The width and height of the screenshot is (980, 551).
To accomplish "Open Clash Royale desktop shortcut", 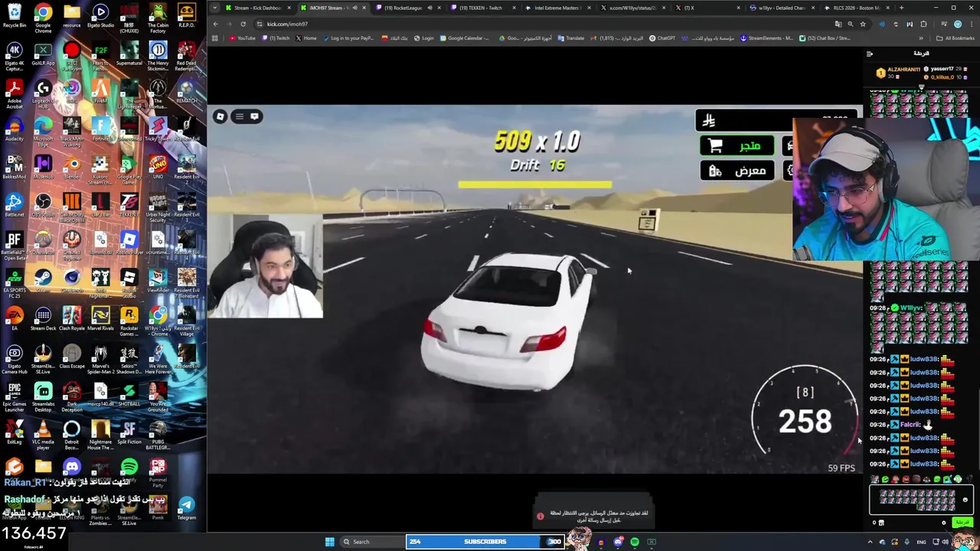I will (x=72, y=318).
